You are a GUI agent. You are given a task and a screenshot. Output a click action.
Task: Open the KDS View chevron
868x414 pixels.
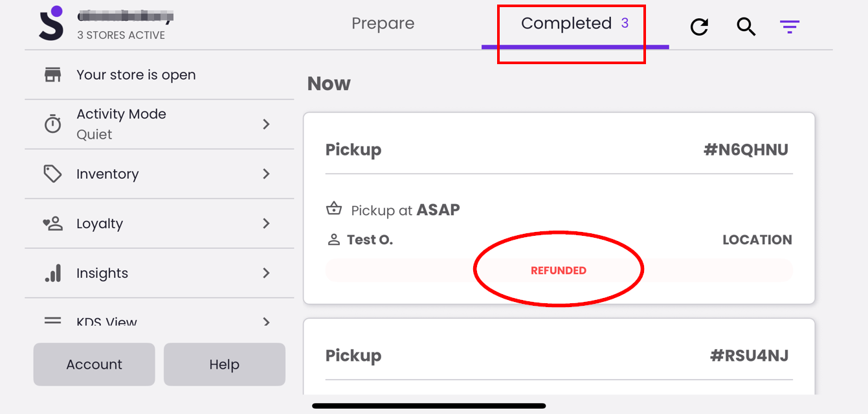[x=266, y=321]
